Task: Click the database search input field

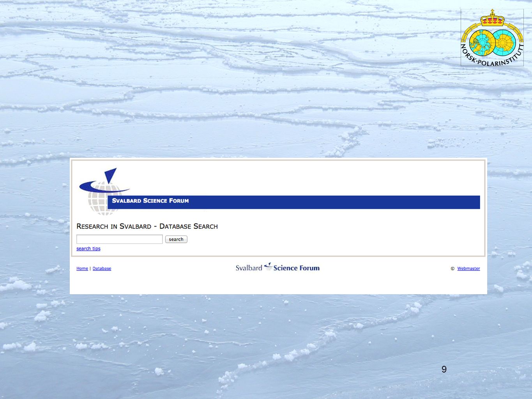Action: 119,239
